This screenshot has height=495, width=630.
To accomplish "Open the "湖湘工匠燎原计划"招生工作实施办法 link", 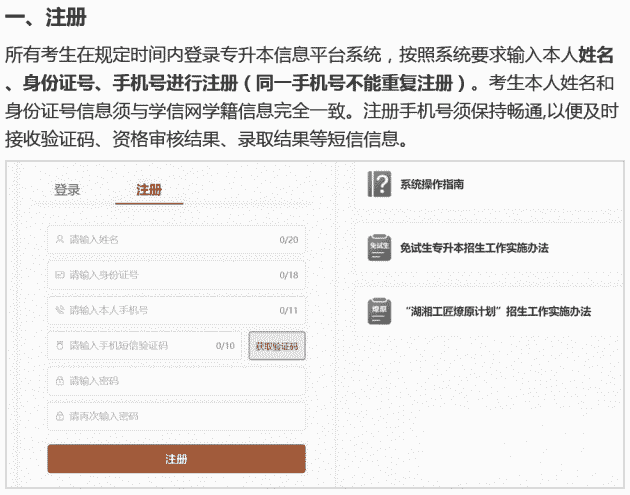I will [x=498, y=311].
